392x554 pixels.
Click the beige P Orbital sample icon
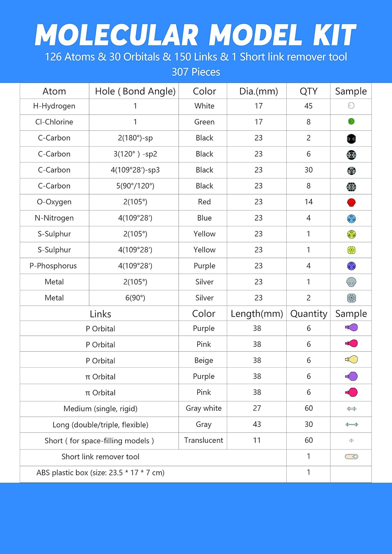point(352,359)
